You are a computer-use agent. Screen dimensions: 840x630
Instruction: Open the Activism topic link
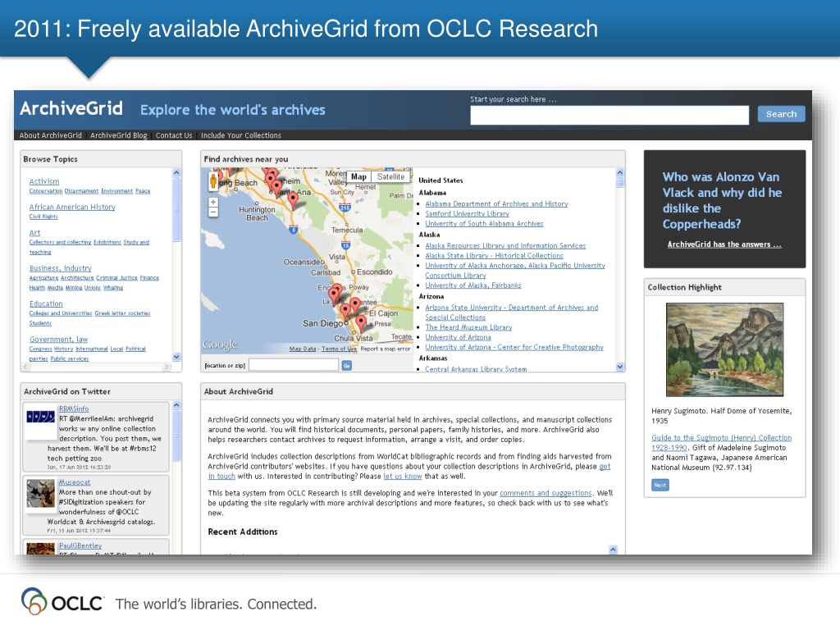tap(44, 181)
